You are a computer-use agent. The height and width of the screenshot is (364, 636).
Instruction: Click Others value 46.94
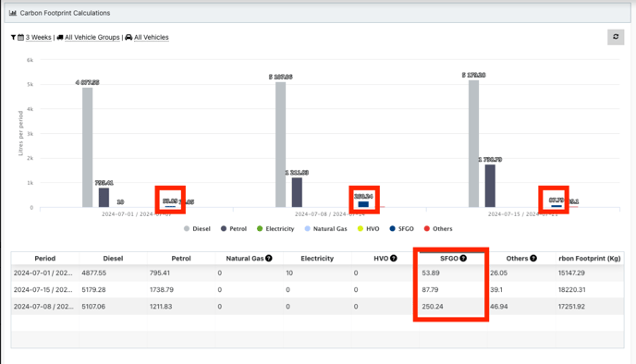click(498, 307)
